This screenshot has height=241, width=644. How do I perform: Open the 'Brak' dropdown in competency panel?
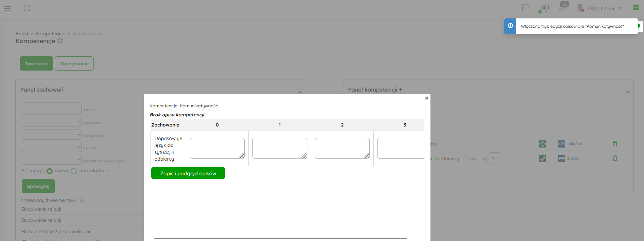pyautogui.click(x=475, y=159)
